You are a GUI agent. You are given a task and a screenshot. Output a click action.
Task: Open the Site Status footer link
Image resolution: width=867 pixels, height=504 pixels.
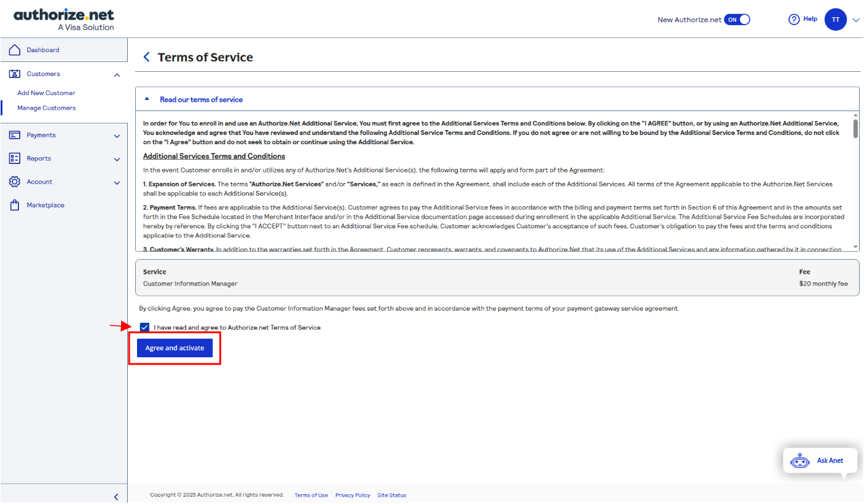pos(392,495)
